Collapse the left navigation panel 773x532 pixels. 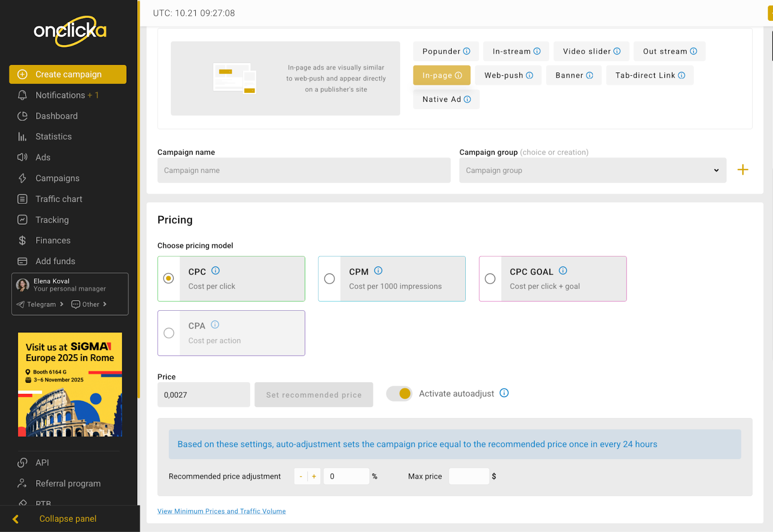pos(68,518)
